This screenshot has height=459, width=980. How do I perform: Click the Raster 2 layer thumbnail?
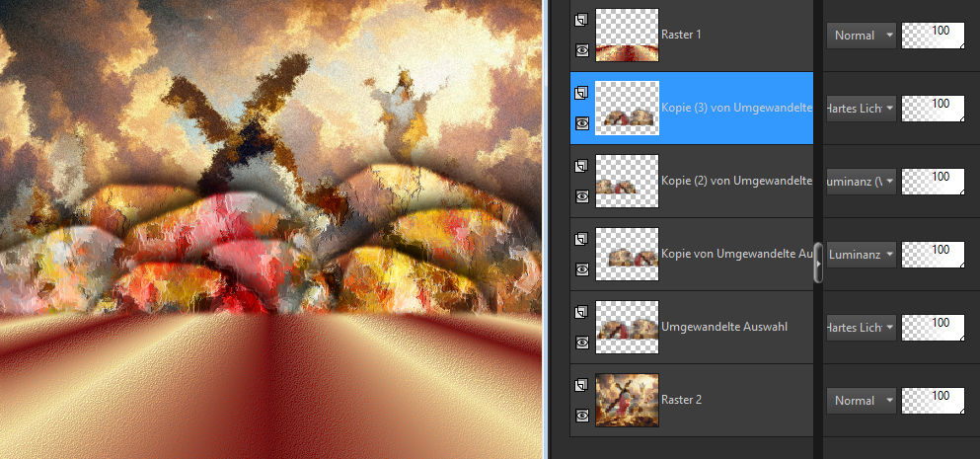(628, 400)
